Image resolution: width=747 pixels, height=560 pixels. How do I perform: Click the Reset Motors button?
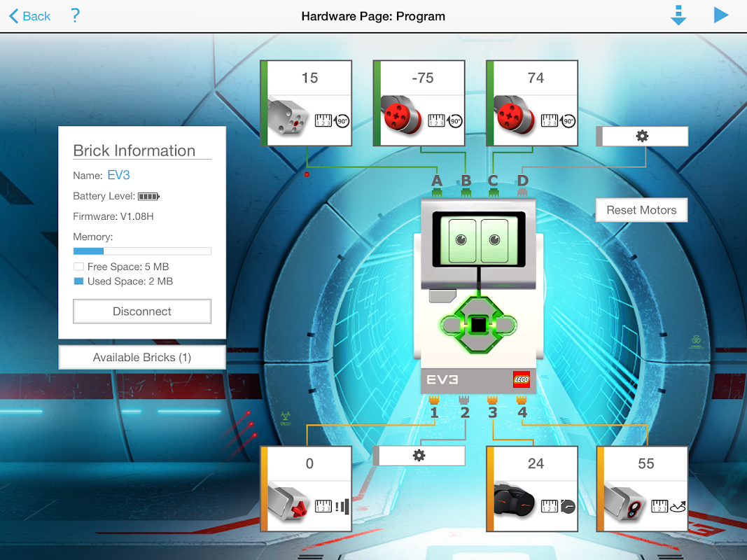pyautogui.click(x=641, y=209)
